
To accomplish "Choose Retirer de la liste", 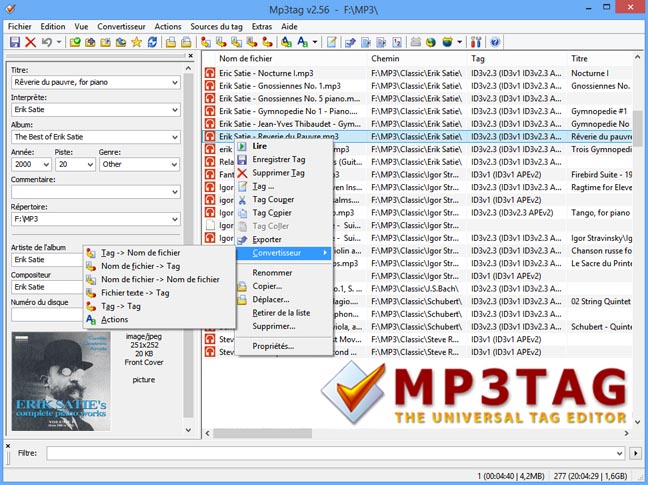I will (x=284, y=313).
